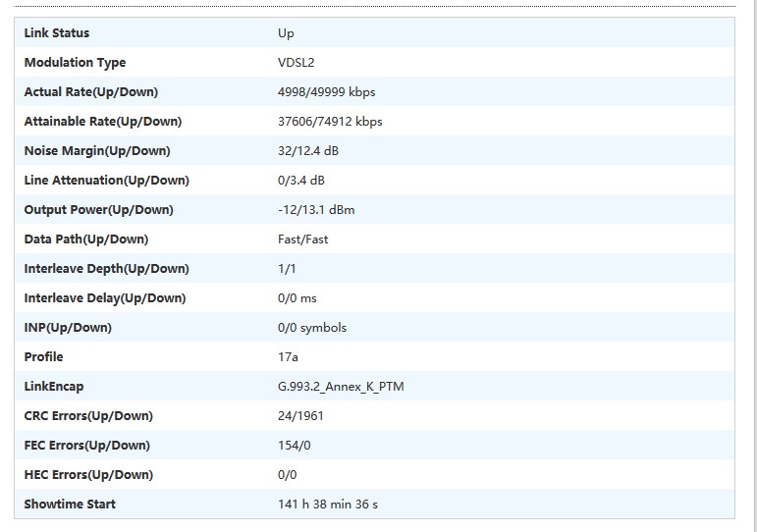The height and width of the screenshot is (532, 757).
Task: Select the CRC Errors(Up/Down) label
Action: 88,415
